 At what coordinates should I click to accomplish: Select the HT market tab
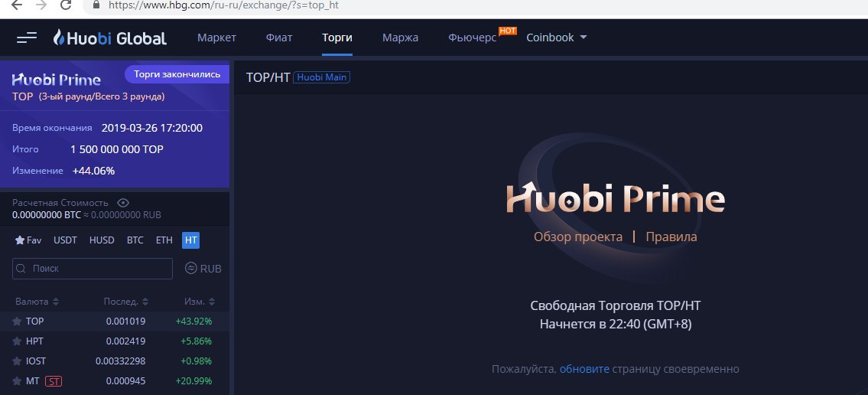[191, 240]
